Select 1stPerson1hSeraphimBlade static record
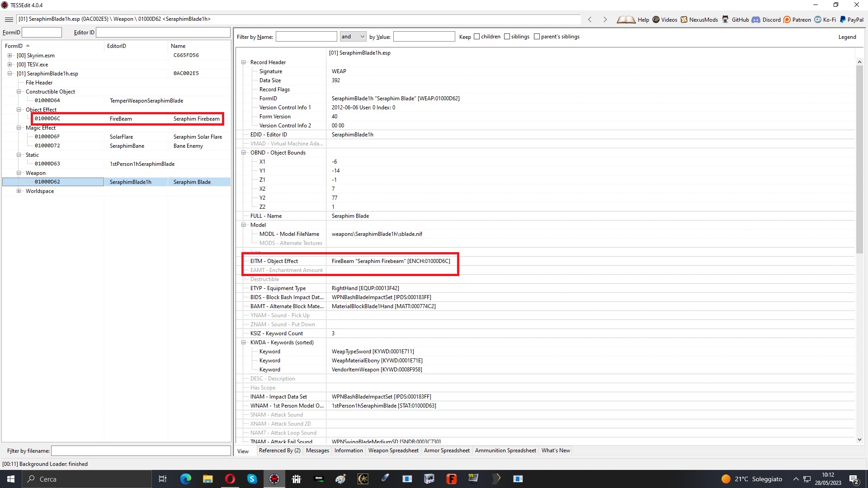Image resolution: width=868 pixels, height=488 pixels. pos(128,164)
